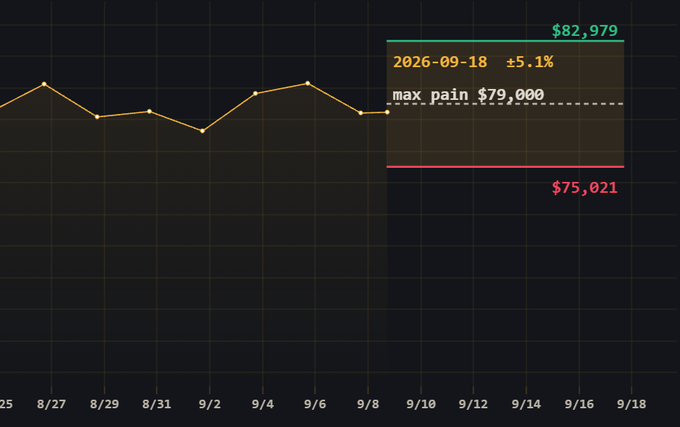Select the lowest price point near 9/2
The height and width of the screenshot is (427, 680).
point(202,131)
